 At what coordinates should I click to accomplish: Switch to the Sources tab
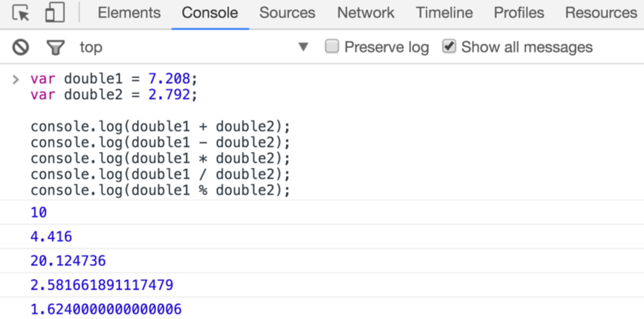287,13
